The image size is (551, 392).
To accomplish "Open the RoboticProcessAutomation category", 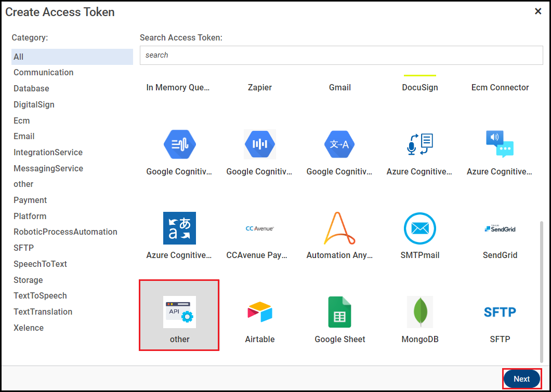I will pyautogui.click(x=65, y=232).
